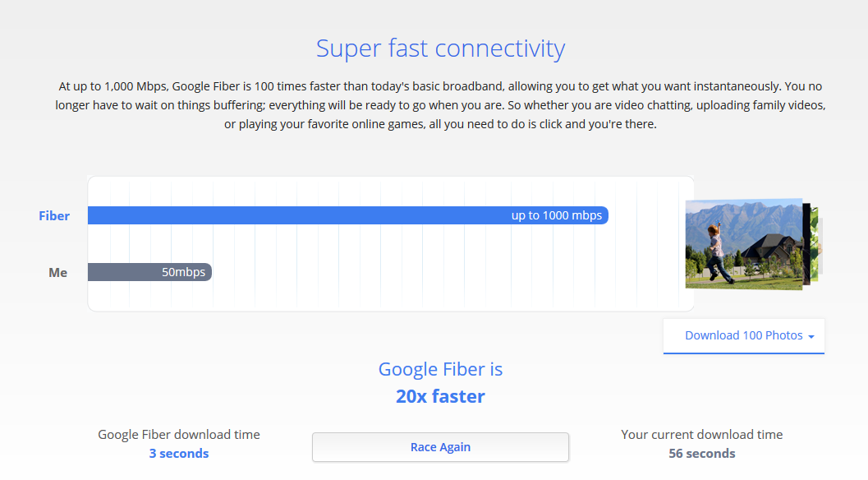Click the Super fast connectivity heading

[x=440, y=48]
